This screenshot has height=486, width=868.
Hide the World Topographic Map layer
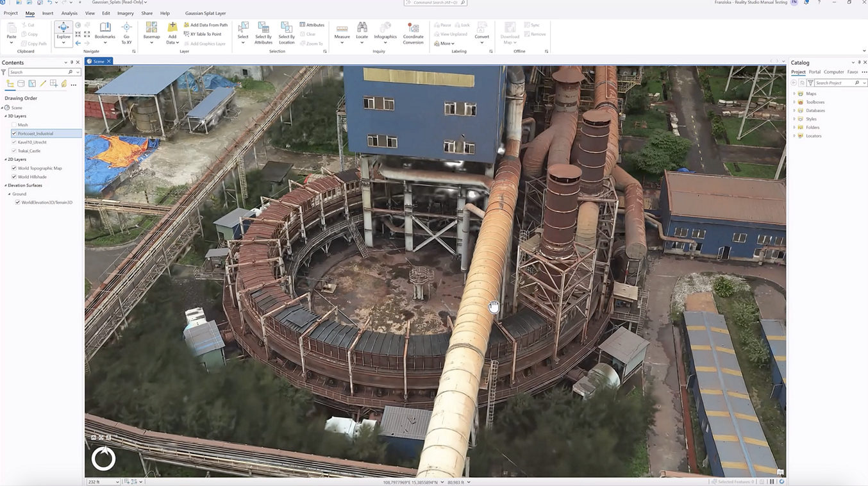[x=13, y=167]
